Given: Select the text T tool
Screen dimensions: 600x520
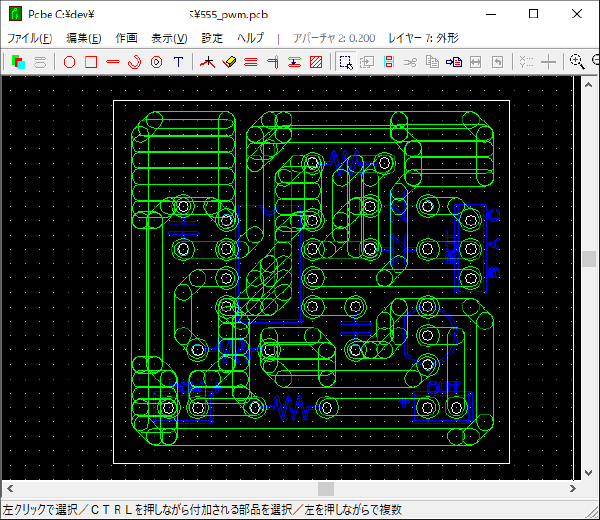Looking at the screenshot, I should click(x=178, y=62).
